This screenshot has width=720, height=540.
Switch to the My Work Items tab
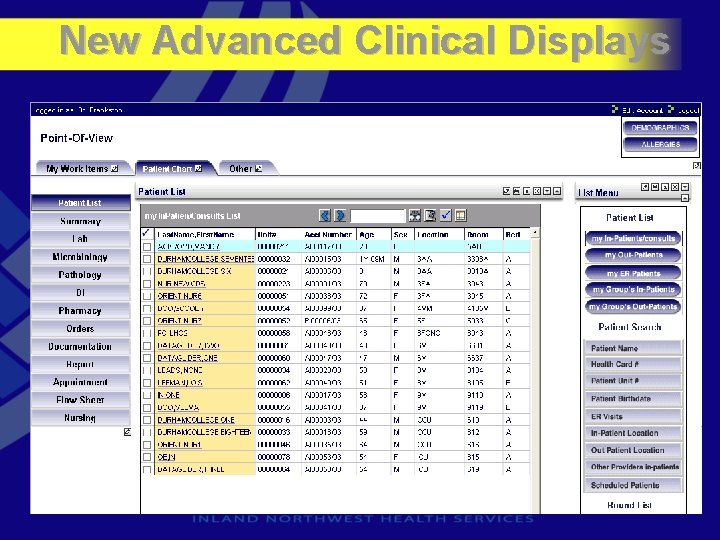coord(82,169)
